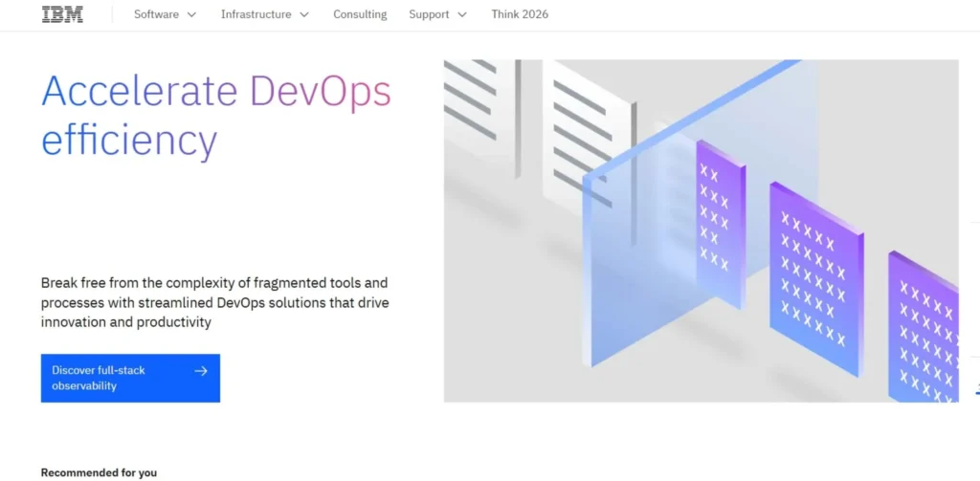This screenshot has height=481, width=980.
Task: Click the word efficiency in the headline
Action: (x=129, y=140)
